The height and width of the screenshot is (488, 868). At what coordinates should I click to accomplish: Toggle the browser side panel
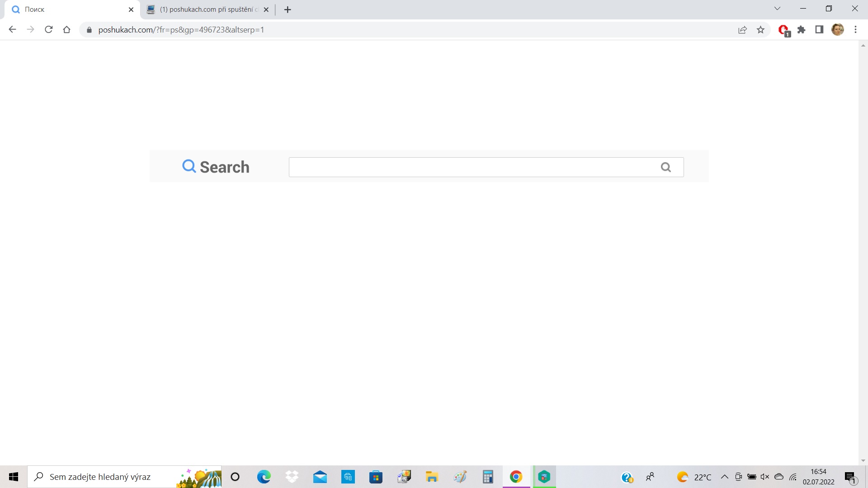point(819,30)
